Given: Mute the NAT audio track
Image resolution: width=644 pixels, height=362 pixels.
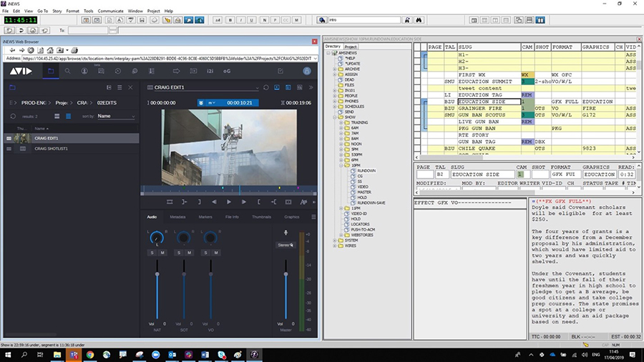Looking at the screenshot, I should coord(162,253).
